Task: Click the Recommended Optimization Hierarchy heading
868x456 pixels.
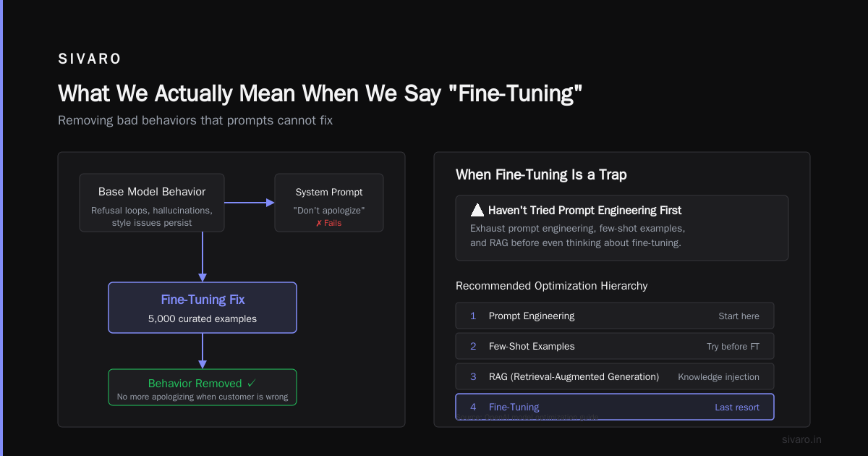Action: [552, 286]
